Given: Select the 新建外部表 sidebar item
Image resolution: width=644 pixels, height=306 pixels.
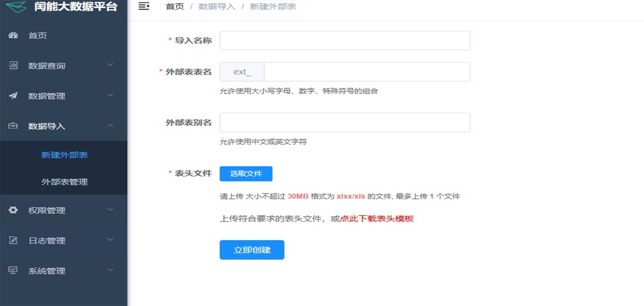Looking at the screenshot, I should pyautogui.click(x=64, y=155).
